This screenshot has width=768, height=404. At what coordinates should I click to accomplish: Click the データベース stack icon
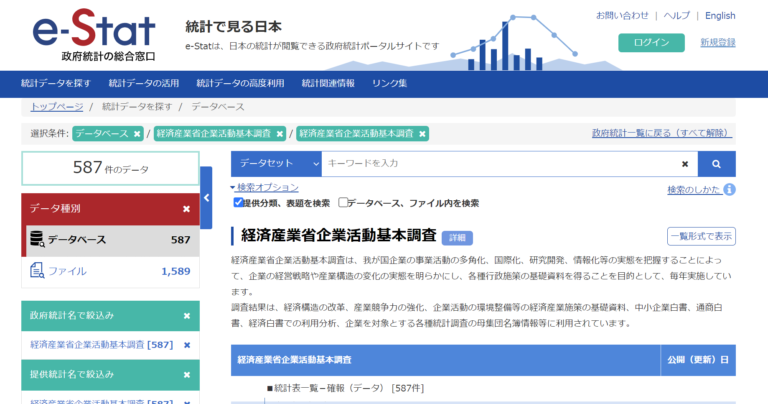pos(37,239)
